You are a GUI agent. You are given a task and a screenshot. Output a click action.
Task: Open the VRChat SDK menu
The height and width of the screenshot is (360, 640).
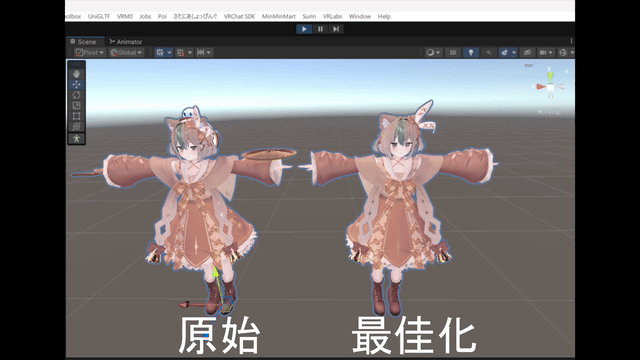pyautogui.click(x=239, y=16)
